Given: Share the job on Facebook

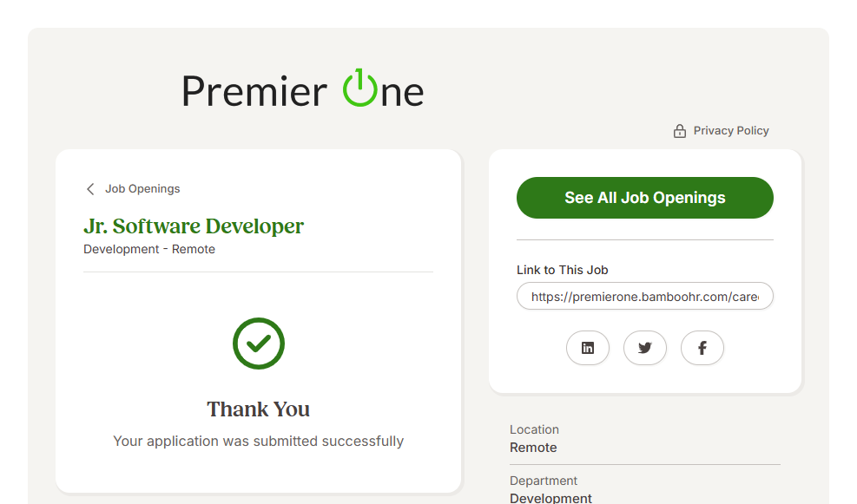Looking at the screenshot, I should [x=702, y=348].
